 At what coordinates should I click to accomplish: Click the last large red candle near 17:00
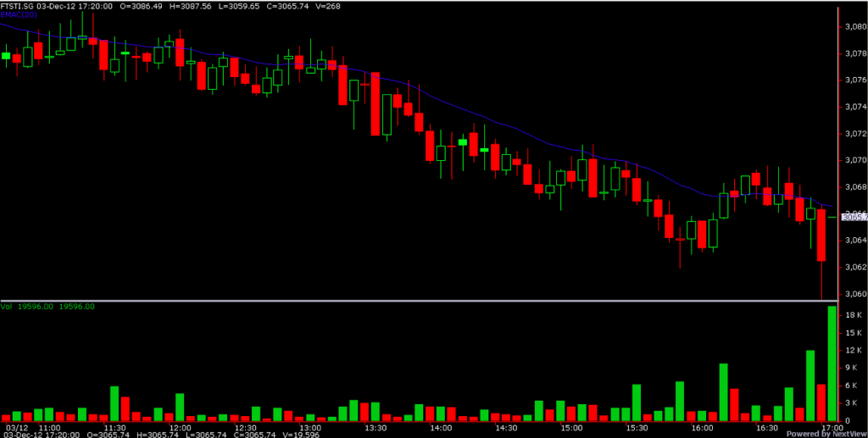coord(821,235)
